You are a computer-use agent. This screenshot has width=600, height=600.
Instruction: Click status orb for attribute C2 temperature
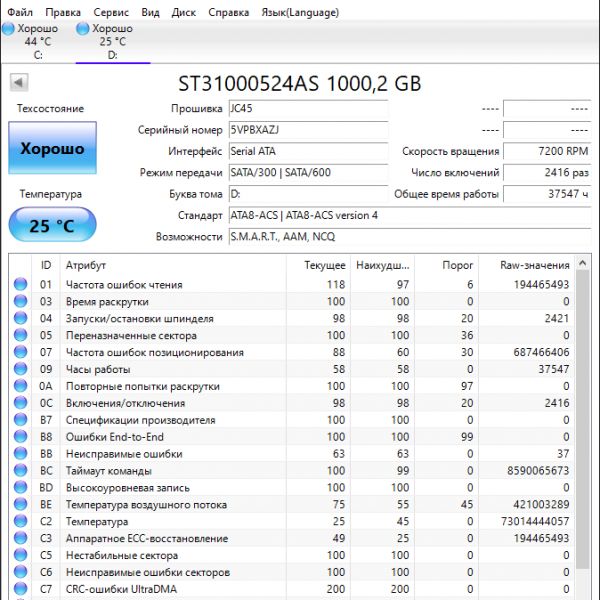click(x=20, y=522)
